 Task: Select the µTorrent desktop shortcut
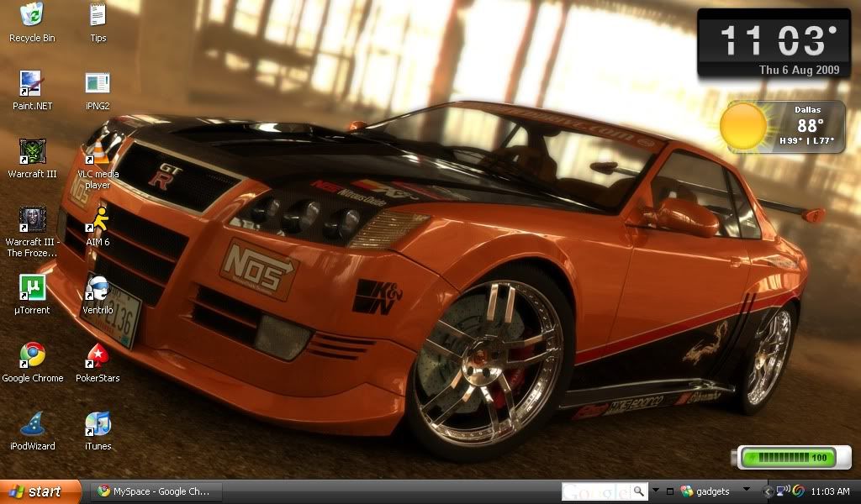32,287
